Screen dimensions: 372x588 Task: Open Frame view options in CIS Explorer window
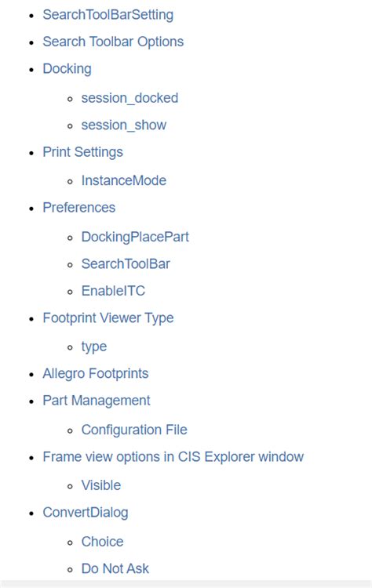pos(173,457)
